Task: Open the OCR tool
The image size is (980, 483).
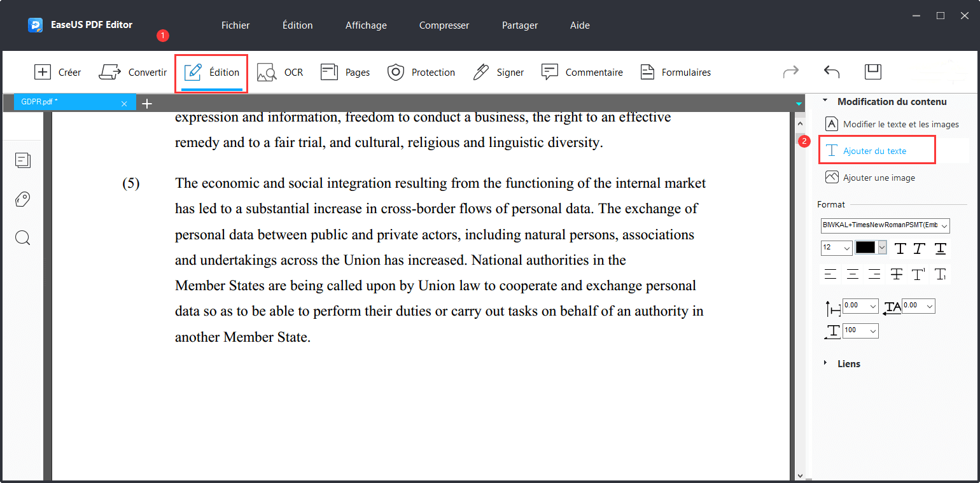Action: [280, 73]
